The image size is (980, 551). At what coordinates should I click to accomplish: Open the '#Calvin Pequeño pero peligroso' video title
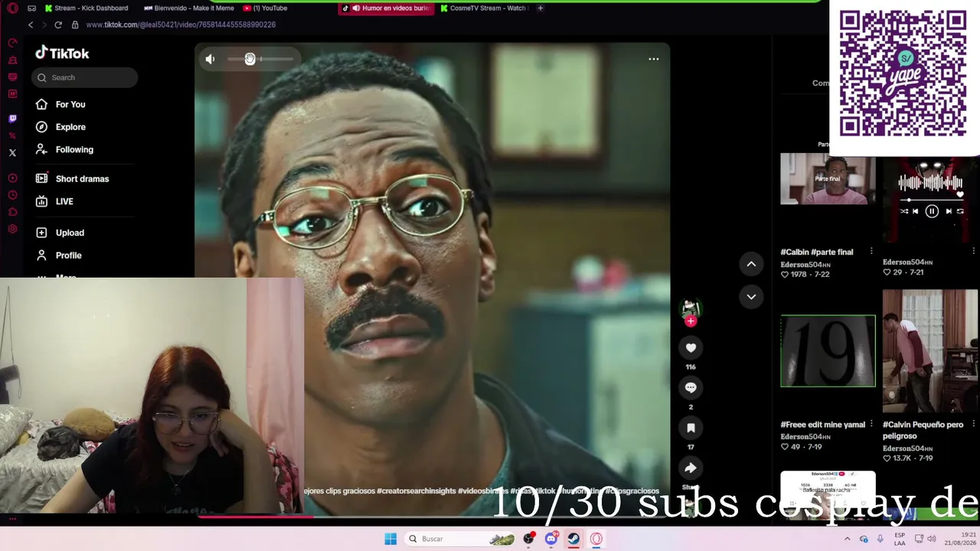923,430
